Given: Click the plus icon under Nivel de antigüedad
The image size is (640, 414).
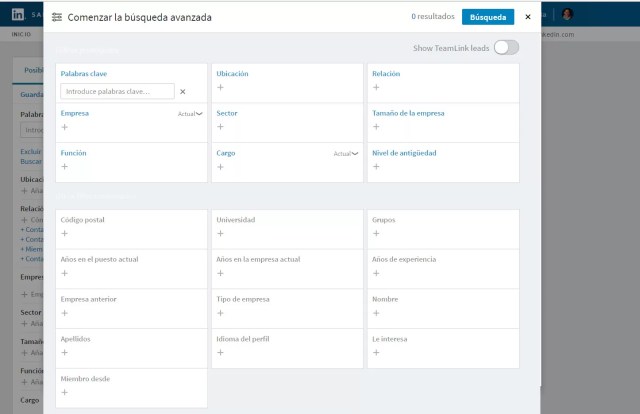Looking at the screenshot, I should [x=376, y=167].
